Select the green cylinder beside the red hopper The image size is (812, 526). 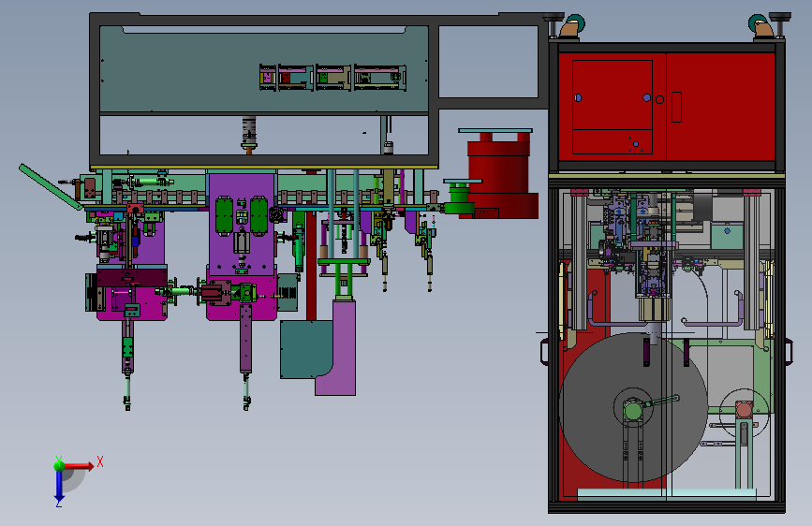[x=459, y=198]
